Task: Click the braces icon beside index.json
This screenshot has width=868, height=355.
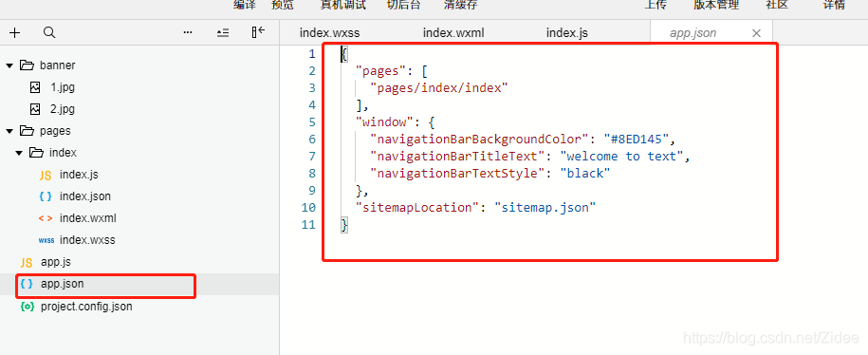Action: coord(46,196)
